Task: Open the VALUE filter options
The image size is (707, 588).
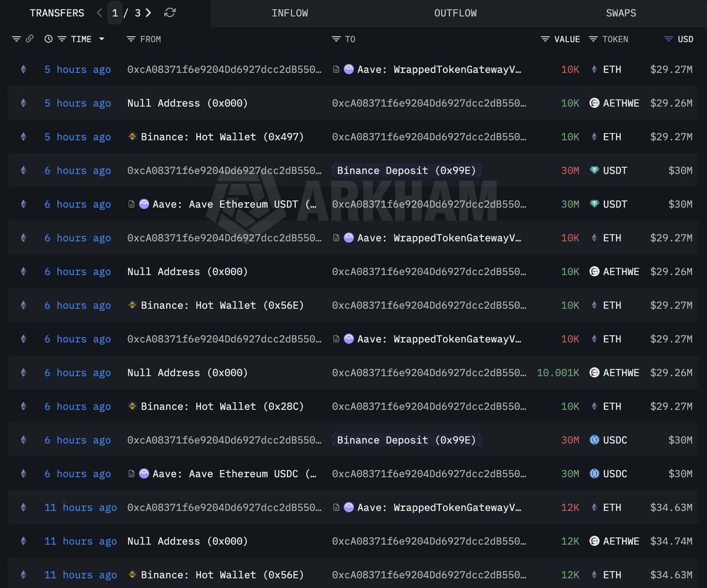Action: [546, 39]
